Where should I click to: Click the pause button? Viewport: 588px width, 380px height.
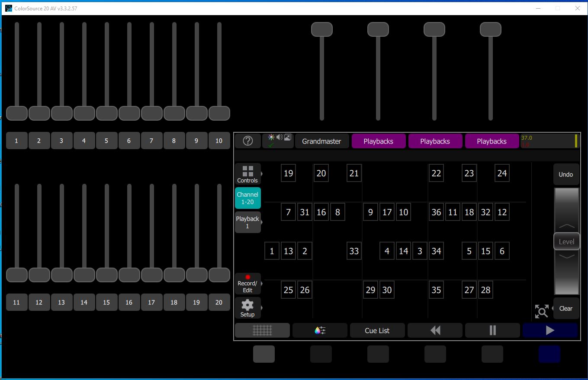(492, 330)
